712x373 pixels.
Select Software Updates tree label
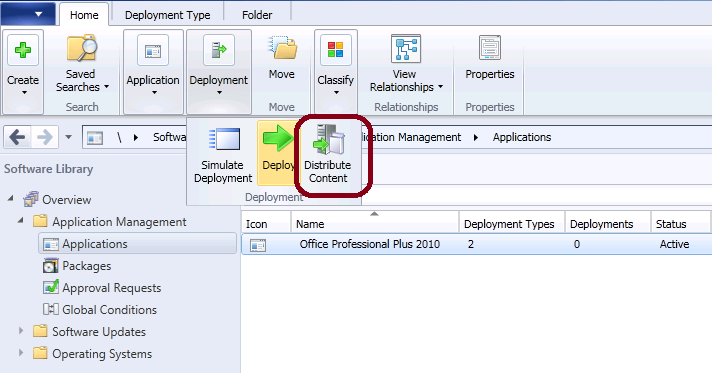pos(99,332)
